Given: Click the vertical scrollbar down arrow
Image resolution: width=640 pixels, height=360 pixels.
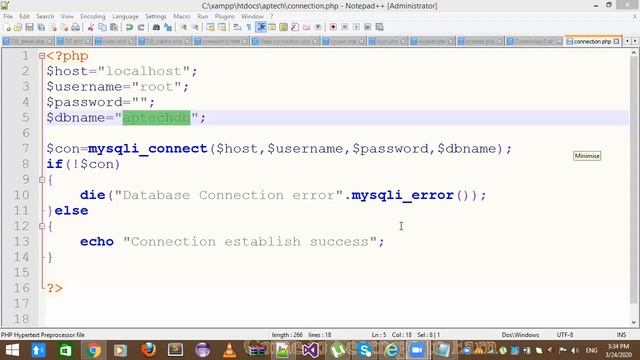Looking at the screenshot, I should point(634,322).
